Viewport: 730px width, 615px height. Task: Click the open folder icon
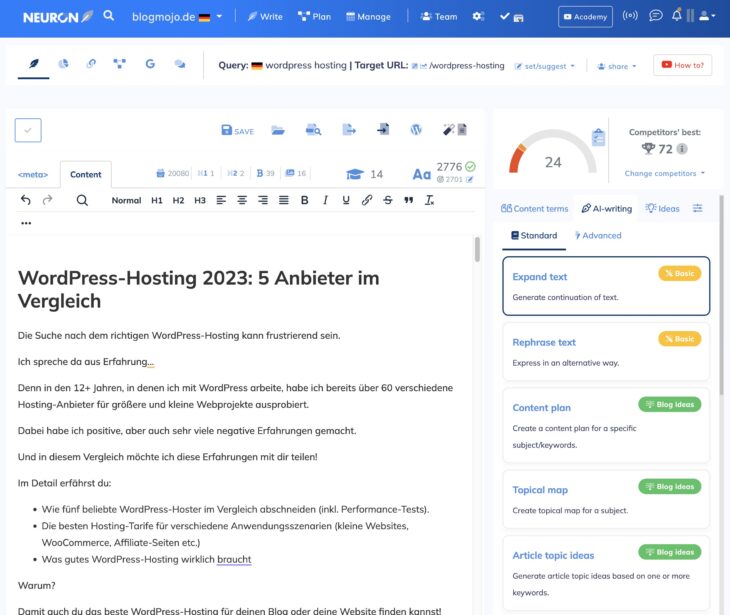point(278,130)
